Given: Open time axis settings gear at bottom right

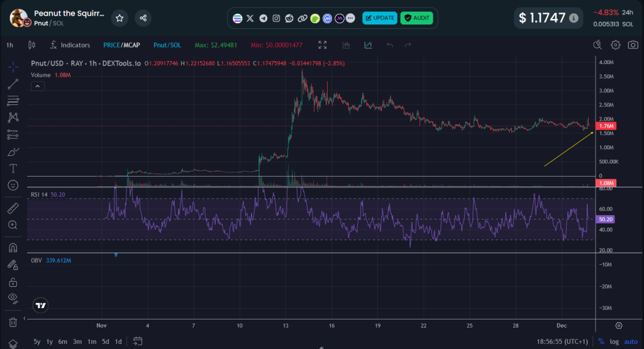Looking at the screenshot, I should (619, 326).
